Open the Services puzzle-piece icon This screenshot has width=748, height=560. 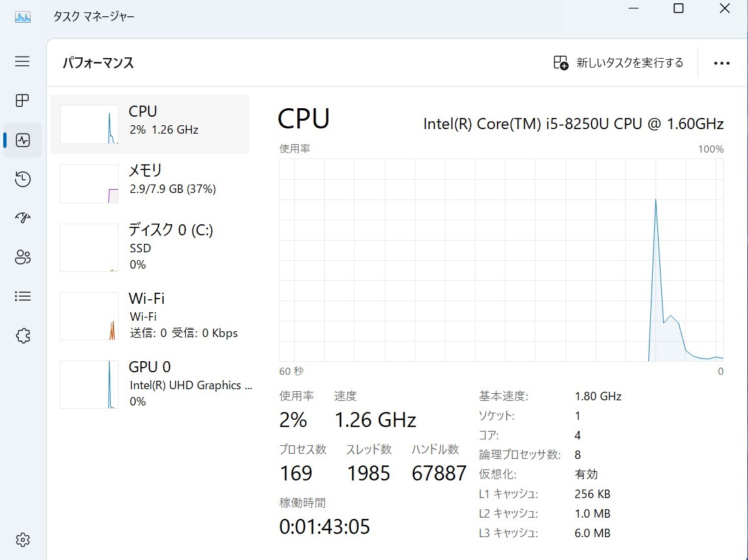click(x=22, y=336)
